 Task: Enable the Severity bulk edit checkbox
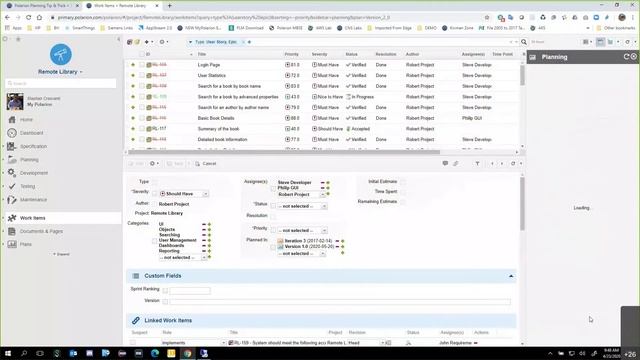[x=155, y=193]
